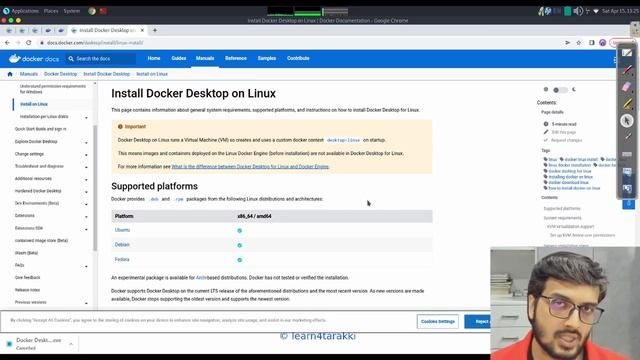The height and width of the screenshot is (360, 640).
Task: Click the red launcher icon in top panel
Action: pyautogui.click(x=103, y=11)
